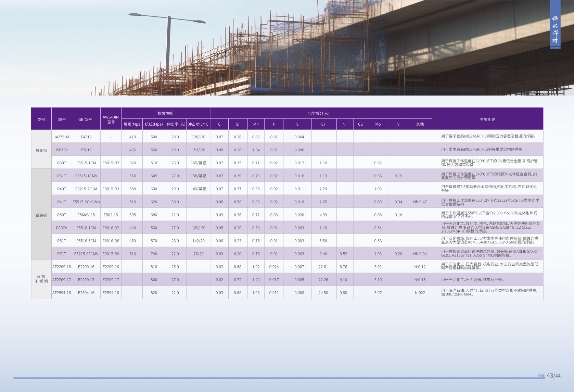
Task: Click the AWS/DIN 型号 column header
Action: click(x=111, y=119)
